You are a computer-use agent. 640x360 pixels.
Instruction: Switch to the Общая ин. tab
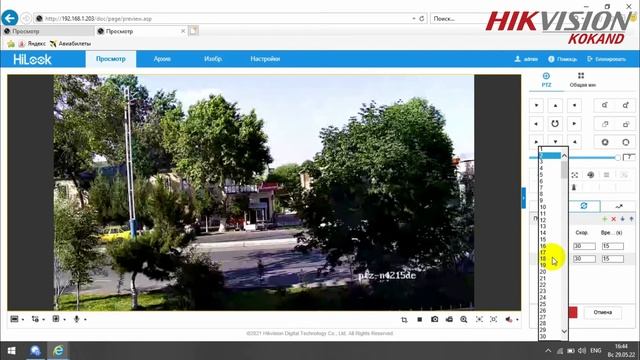[582, 80]
